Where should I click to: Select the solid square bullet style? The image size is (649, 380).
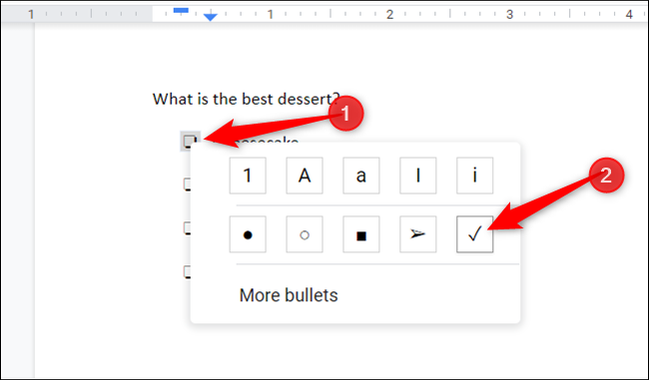click(x=361, y=234)
